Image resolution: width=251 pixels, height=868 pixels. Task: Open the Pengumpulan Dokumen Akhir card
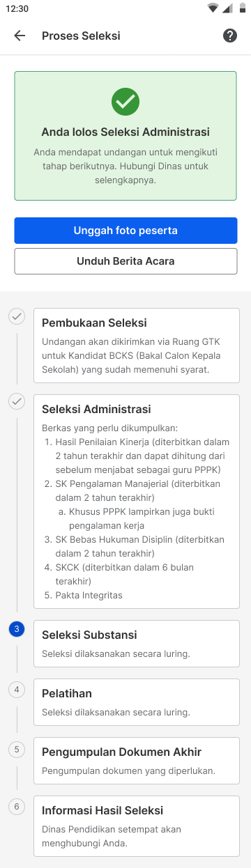[137, 761]
